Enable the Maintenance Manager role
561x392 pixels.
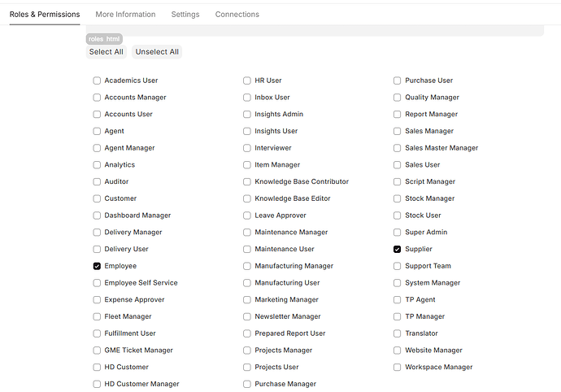[247, 233]
